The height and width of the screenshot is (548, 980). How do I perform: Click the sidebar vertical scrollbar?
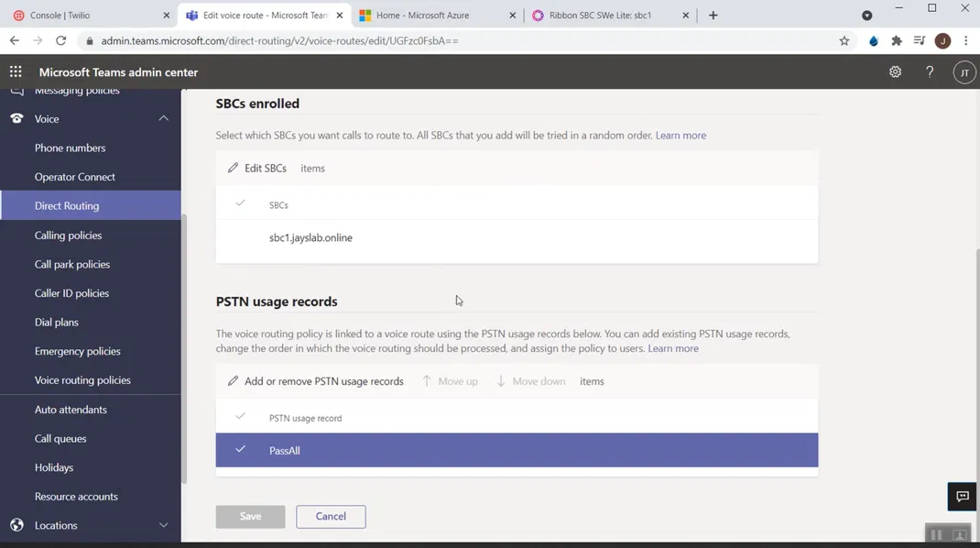pyautogui.click(x=184, y=348)
